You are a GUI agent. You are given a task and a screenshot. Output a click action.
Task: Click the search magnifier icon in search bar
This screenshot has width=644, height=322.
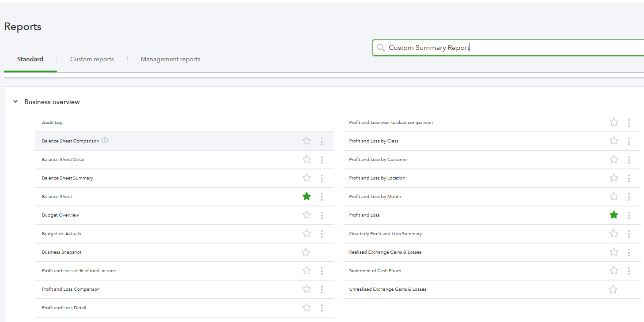click(381, 47)
